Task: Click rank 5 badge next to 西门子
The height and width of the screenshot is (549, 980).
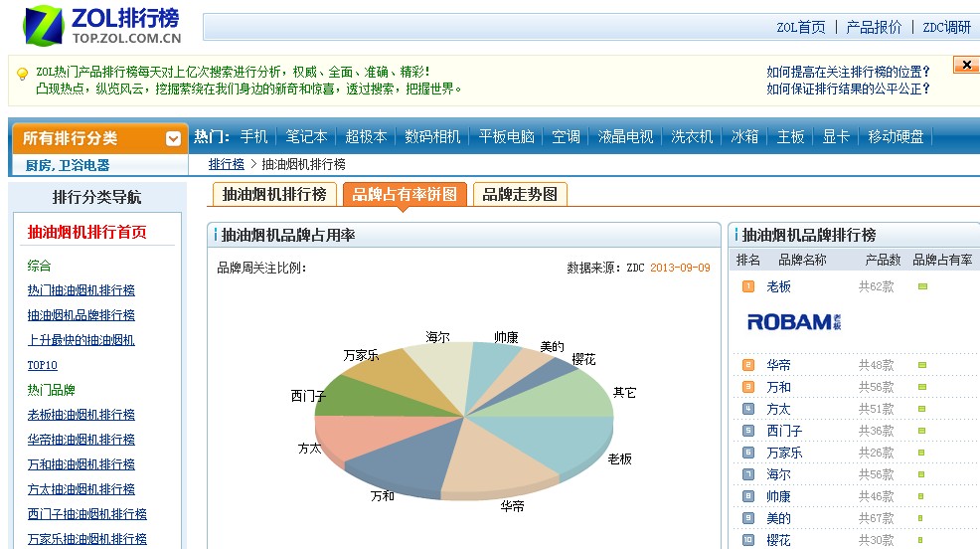Action: point(748,431)
